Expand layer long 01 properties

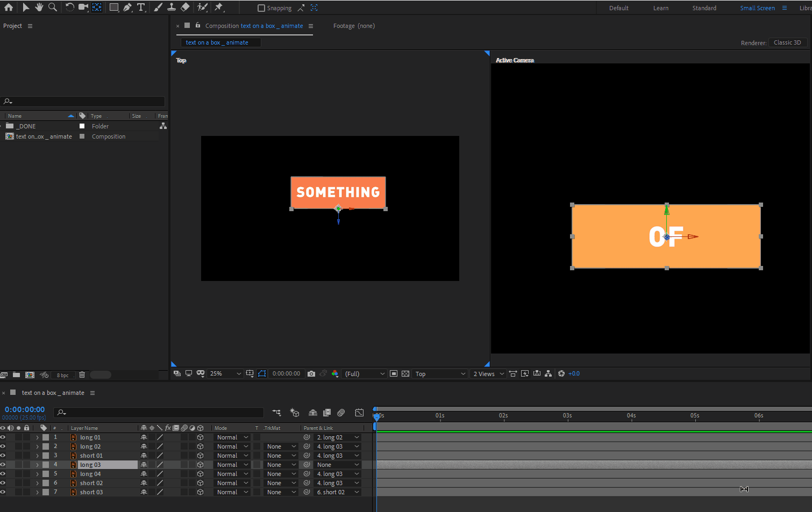pyautogui.click(x=37, y=437)
